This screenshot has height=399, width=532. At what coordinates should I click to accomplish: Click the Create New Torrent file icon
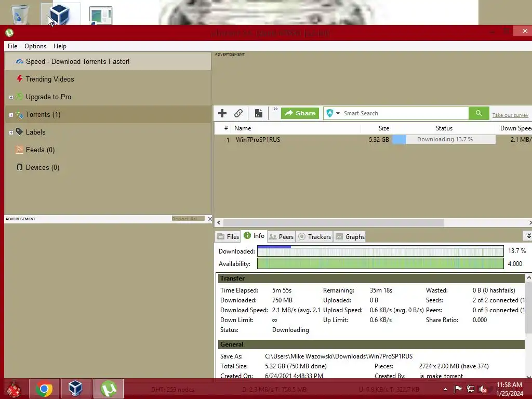tap(259, 113)
